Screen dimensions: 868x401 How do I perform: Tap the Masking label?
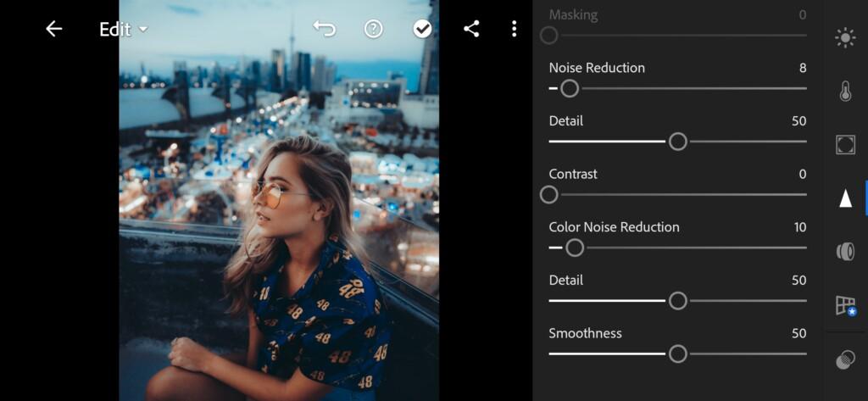(573, 15)
